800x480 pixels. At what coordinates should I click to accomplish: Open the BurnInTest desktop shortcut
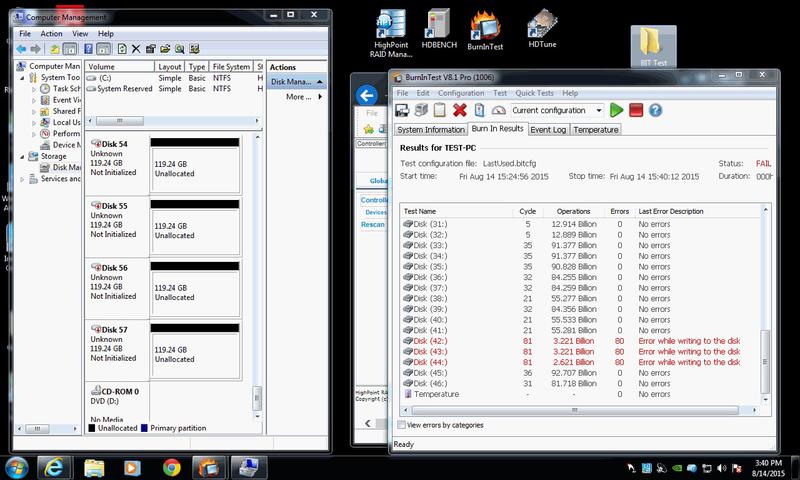coord(485,31)
